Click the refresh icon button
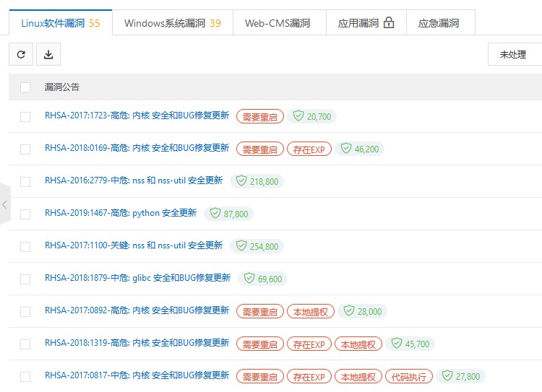The height and width of the screenshot is (392, 542). point(21,54)
